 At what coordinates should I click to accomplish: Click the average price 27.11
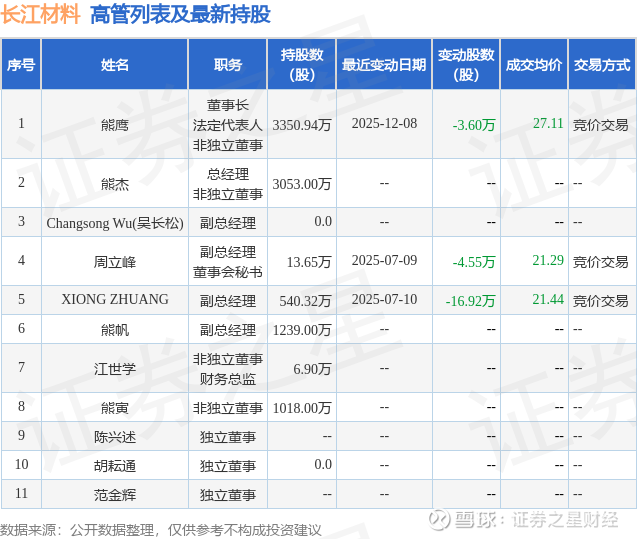[x=548, y=123]
